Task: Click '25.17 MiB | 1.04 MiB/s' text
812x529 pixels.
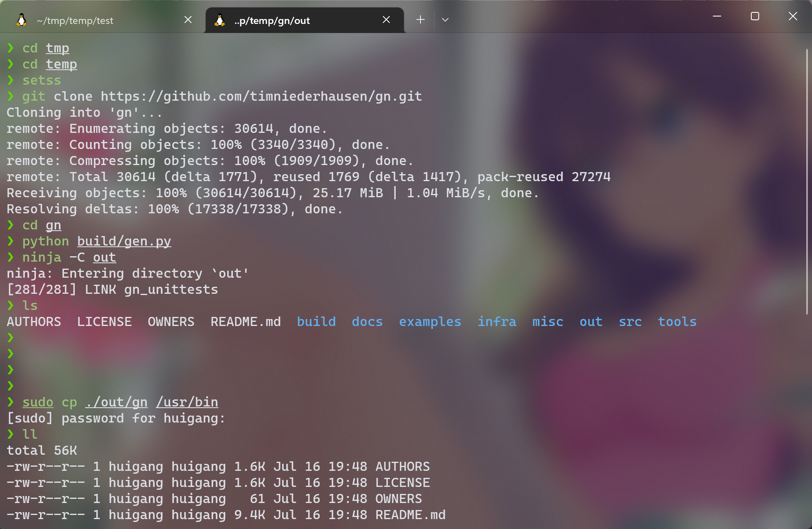Action: (399, 193)
